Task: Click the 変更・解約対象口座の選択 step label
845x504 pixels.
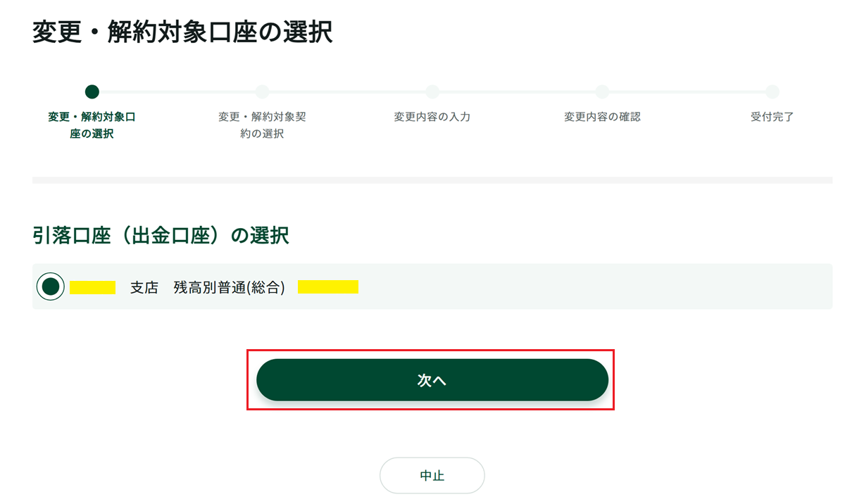Action: 92,125
